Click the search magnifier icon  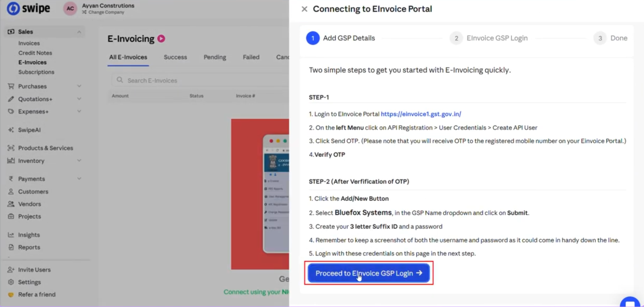(120, 80)
